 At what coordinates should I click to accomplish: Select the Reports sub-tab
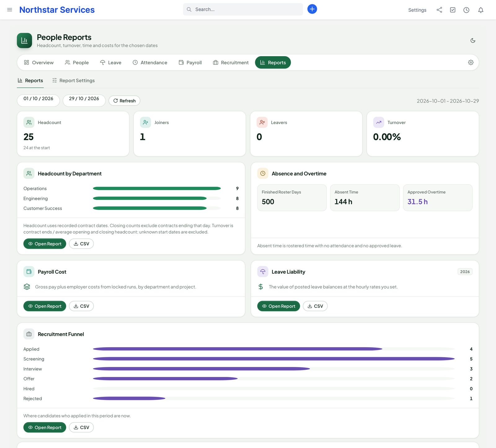point(30,80)
